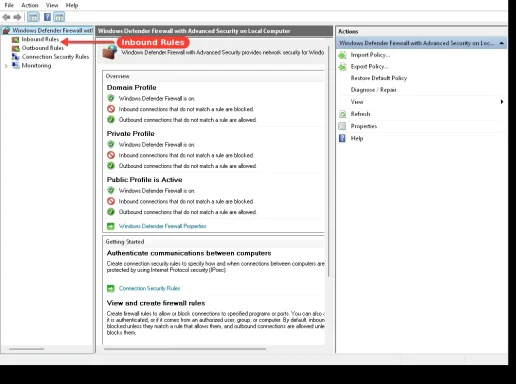Click the center pane vertical scrollbar

329,162
